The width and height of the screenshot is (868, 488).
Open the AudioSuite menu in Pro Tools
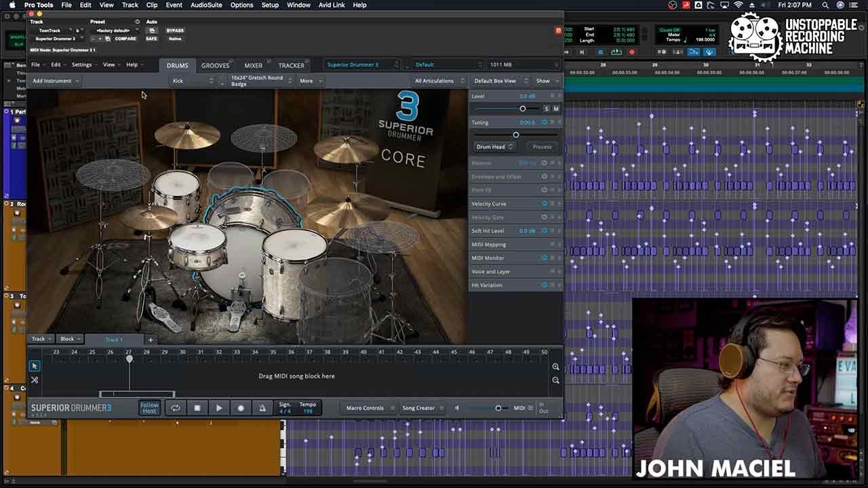(x=207, y=5)
